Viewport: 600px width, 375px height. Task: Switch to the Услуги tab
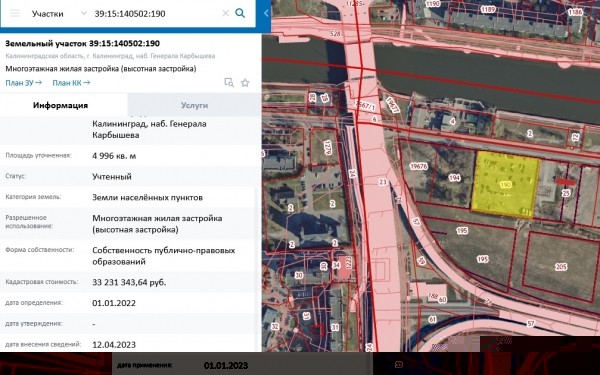click(194, 105)
